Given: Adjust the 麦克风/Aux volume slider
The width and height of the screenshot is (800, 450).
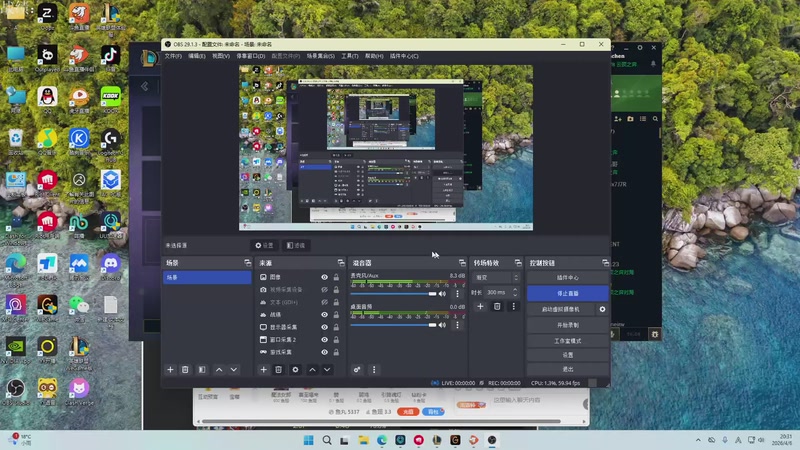Looking at the screenshot, I should 393,294.
